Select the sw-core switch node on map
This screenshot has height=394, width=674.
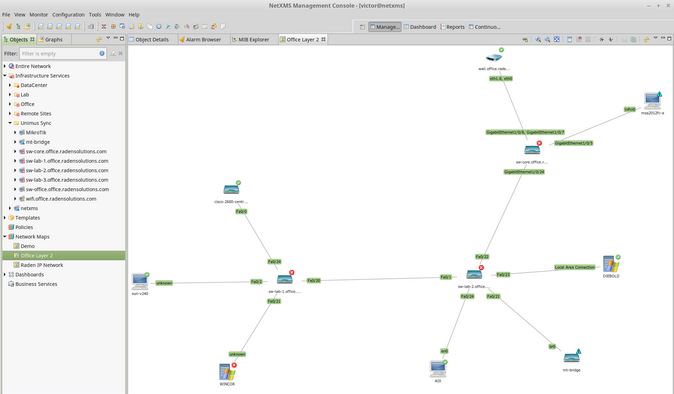point(532,150)
